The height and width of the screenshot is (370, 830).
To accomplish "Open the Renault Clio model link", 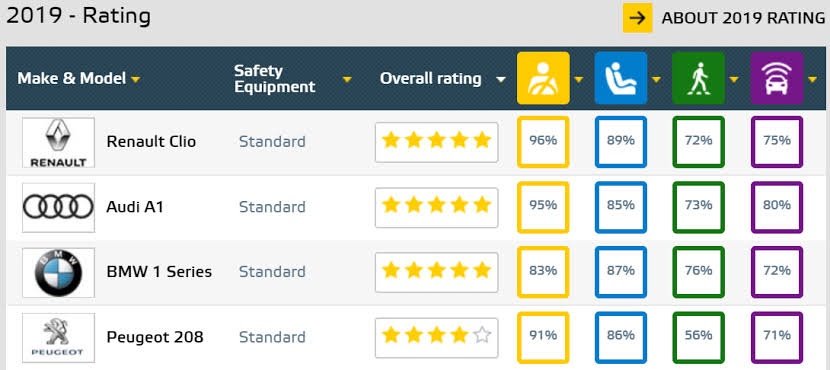I will [x=151, y=142].
